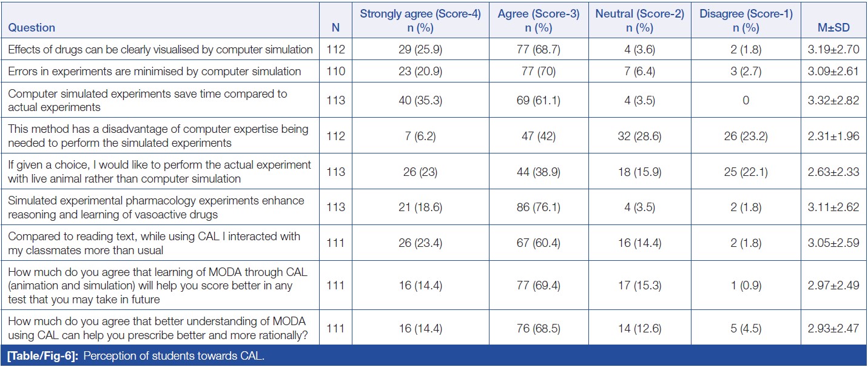868x367 pixels.
Task: Click the "Question" column header
Action: point(32,27)
